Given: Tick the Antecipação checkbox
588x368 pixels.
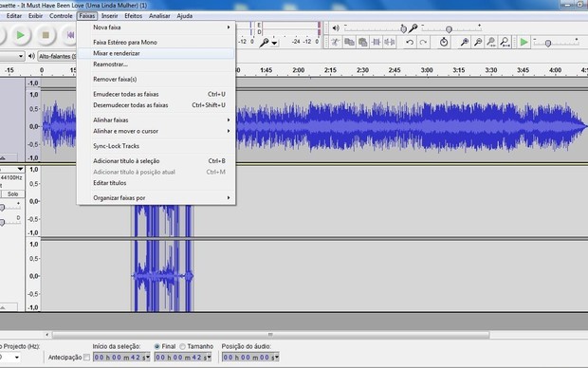Looking at the screenshot, I should point(86,358).
